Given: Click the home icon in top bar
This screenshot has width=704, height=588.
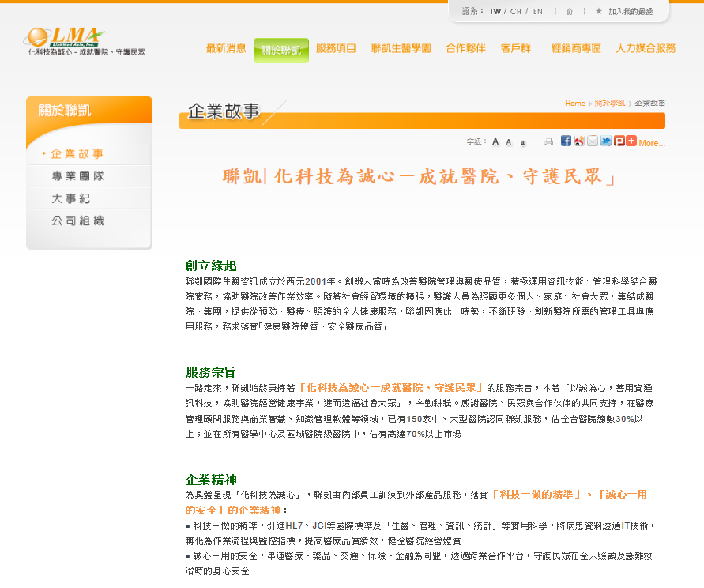Looking at the screenshot, I should [570, 12].
